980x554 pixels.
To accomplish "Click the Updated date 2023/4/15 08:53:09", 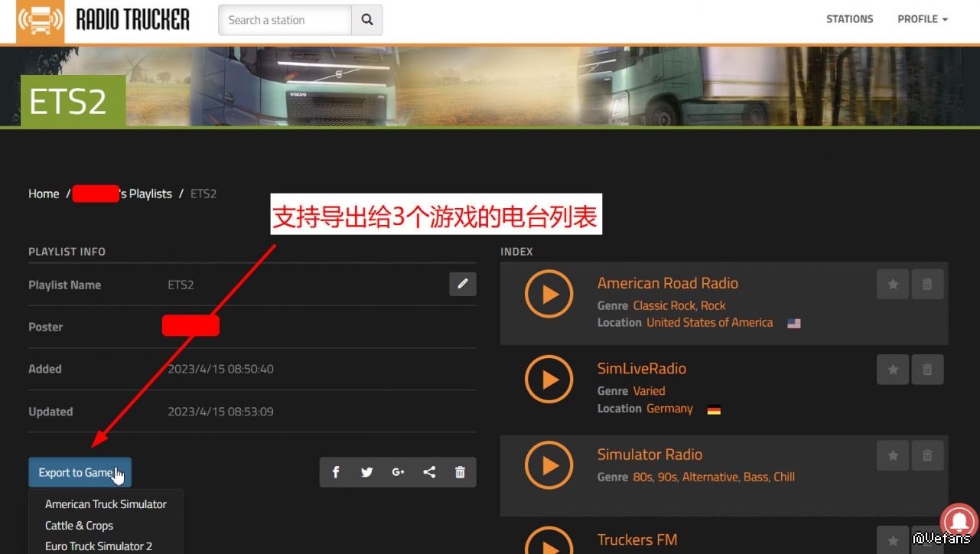I will tap(220, 412).
